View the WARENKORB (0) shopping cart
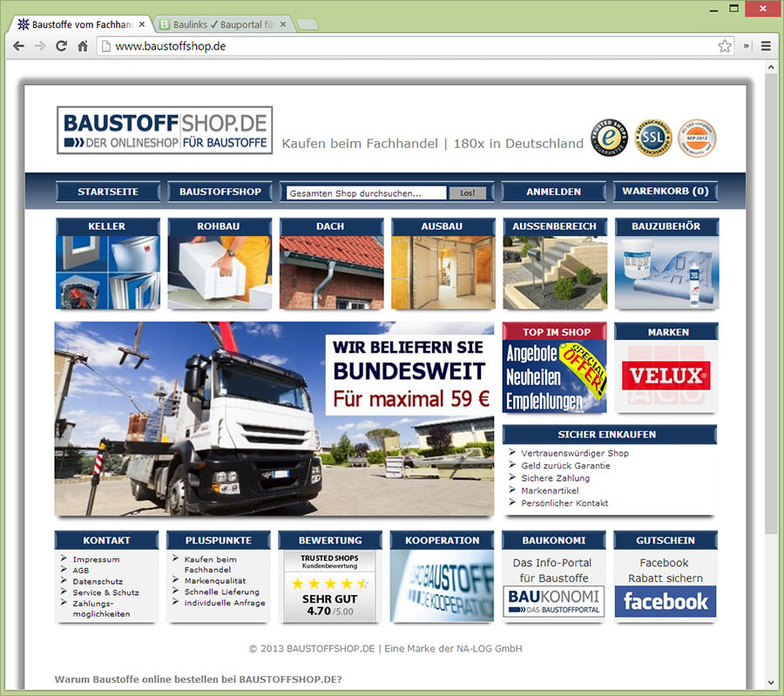784x696 pixels. (666, 192)
